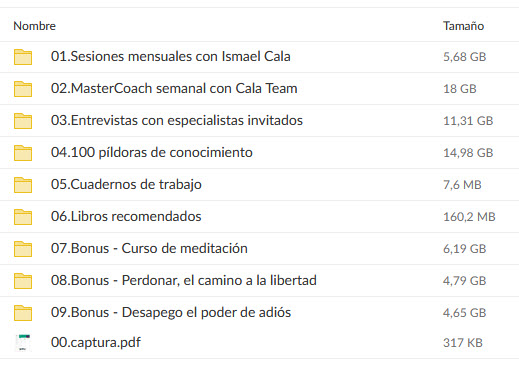Click the 18 GB size value
The image size is (519, 374).
click(460, 89)
